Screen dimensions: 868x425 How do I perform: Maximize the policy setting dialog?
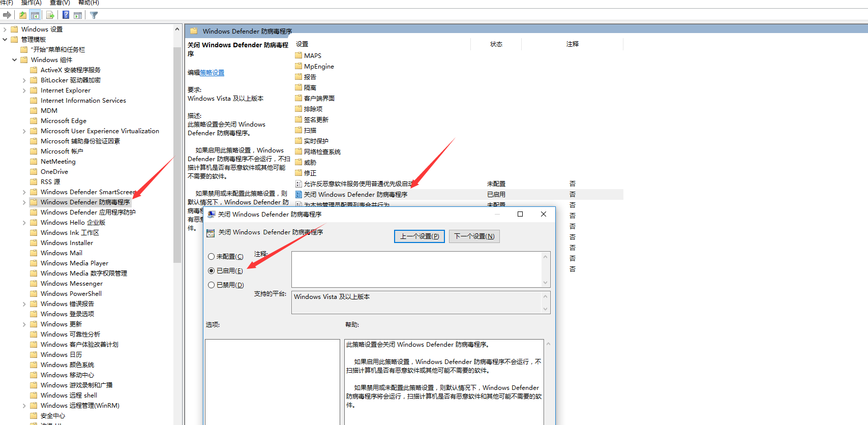tap(520, 214)
